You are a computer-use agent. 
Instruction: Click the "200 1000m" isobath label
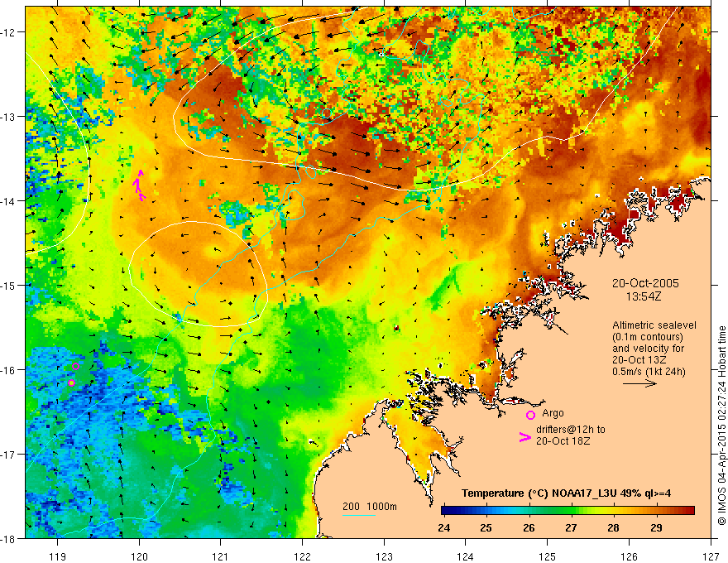(x=370, y=507)
